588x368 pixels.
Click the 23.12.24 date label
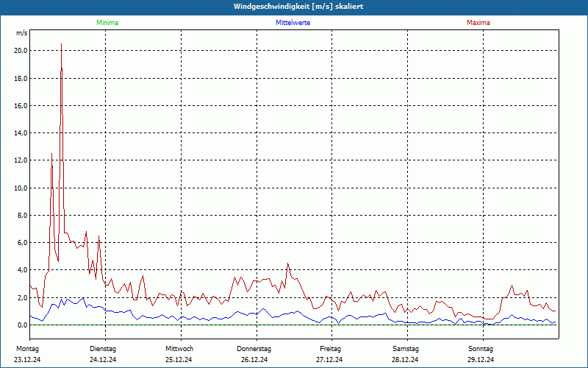click(x=27, y=360)
